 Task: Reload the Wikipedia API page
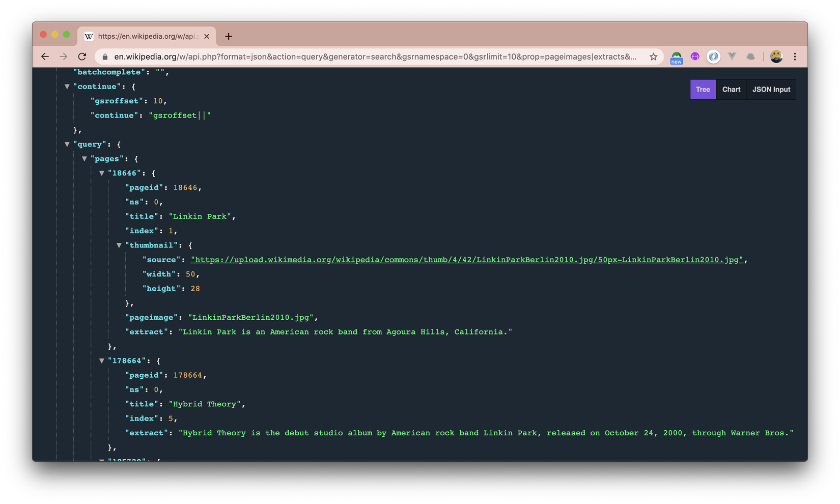click(x=82, y=57)
